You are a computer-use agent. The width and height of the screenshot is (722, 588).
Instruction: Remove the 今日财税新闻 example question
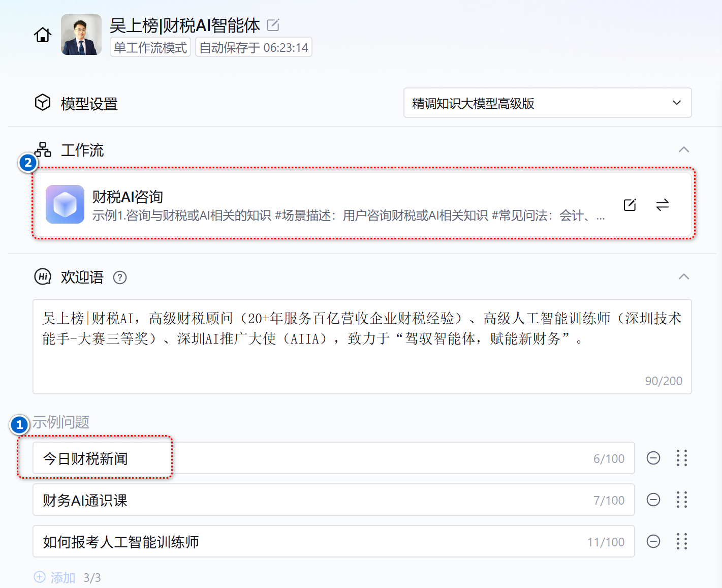pyautogui.click(x=653, y=458)
